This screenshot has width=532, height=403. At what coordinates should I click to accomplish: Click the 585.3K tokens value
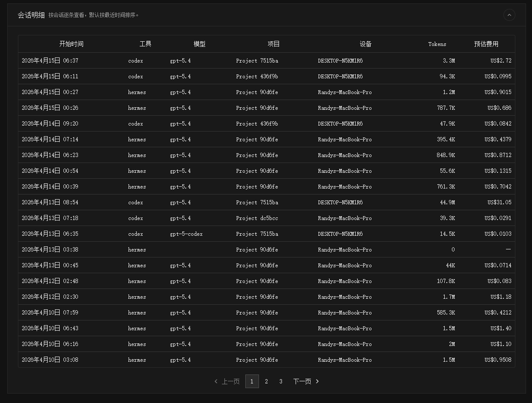446,312
